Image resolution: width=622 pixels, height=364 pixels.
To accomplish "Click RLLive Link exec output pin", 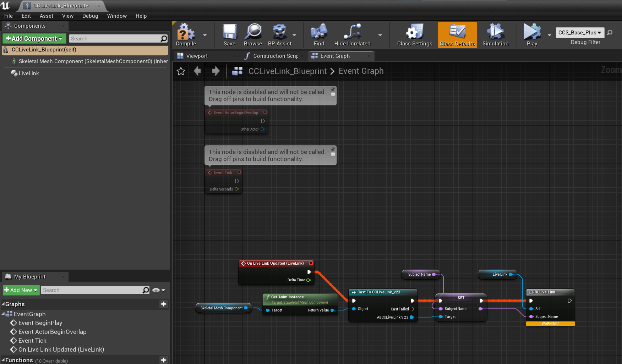I will pos(569,300).
